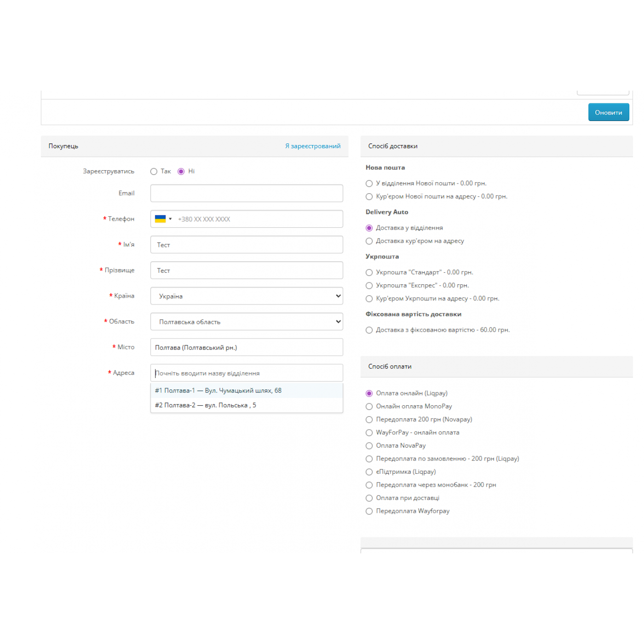Select Укрпошта "Експрес" delivery option

tap(369, 286)
